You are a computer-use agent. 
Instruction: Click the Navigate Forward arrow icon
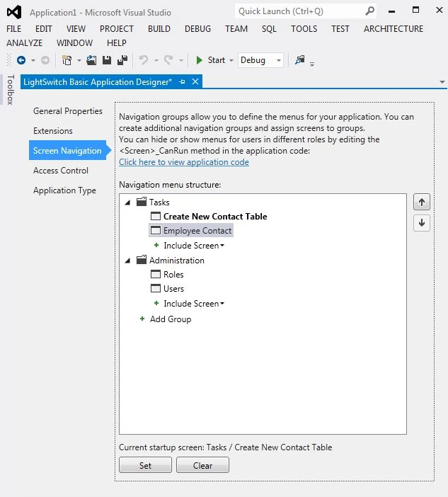point(45,60)
